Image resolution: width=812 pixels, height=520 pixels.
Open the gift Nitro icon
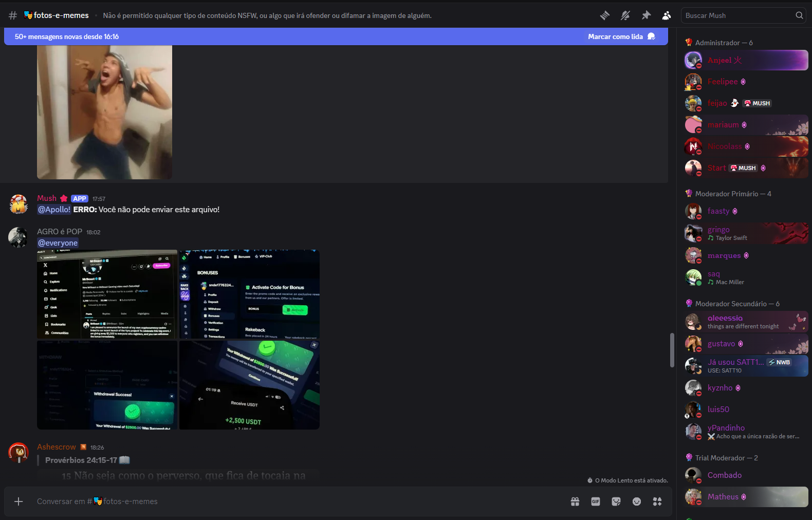click(x=575, y=502)
